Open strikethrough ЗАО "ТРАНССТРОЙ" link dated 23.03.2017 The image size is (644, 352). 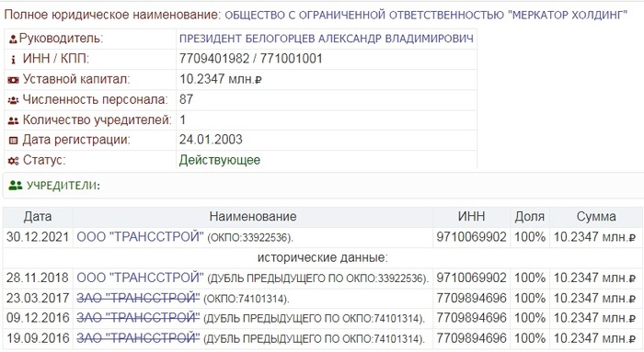[138, 298]
